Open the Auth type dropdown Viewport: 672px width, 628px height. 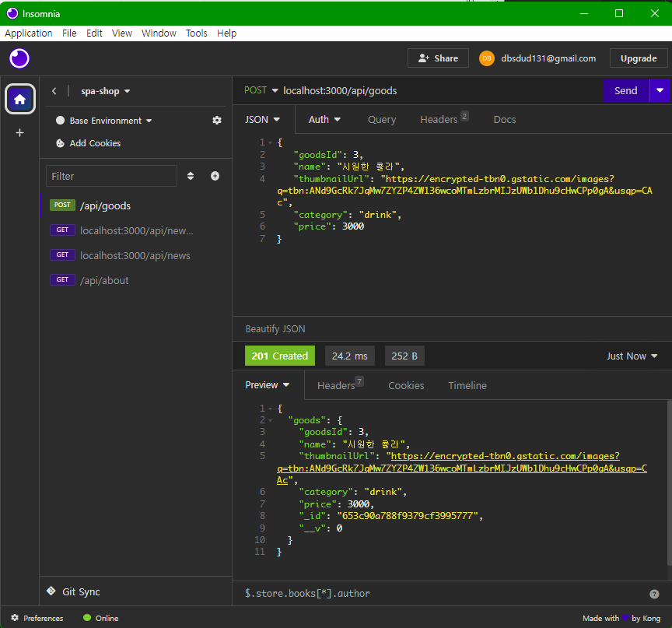(324, 120)
